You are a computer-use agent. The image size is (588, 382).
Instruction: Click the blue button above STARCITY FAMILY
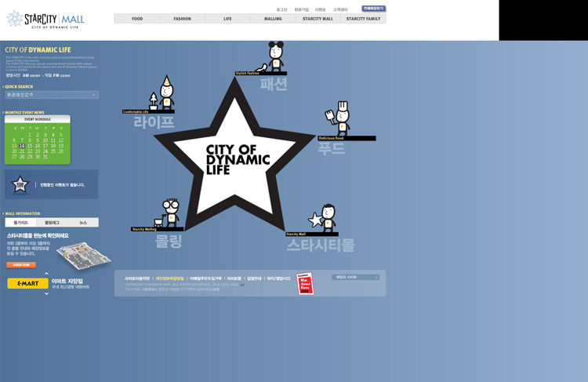coord(373,9)
